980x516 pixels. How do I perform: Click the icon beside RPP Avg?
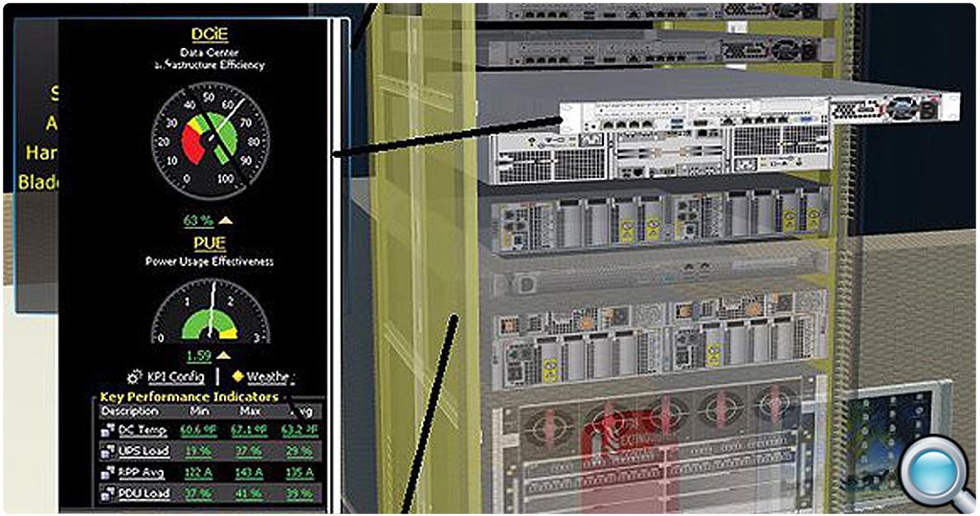107,472
